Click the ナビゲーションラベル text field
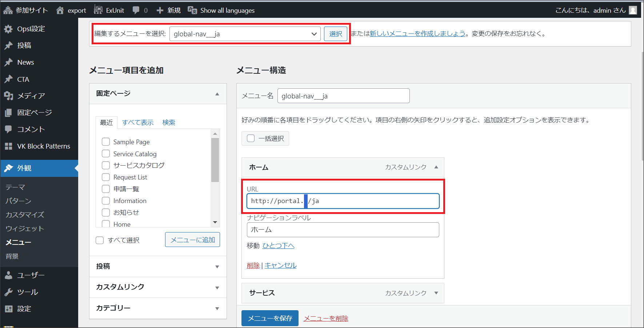 (x=343, y=230)
